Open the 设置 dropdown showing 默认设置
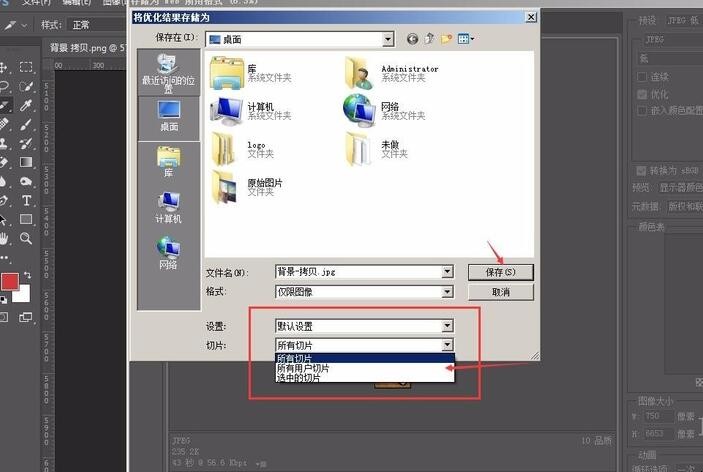 [364, 326]
